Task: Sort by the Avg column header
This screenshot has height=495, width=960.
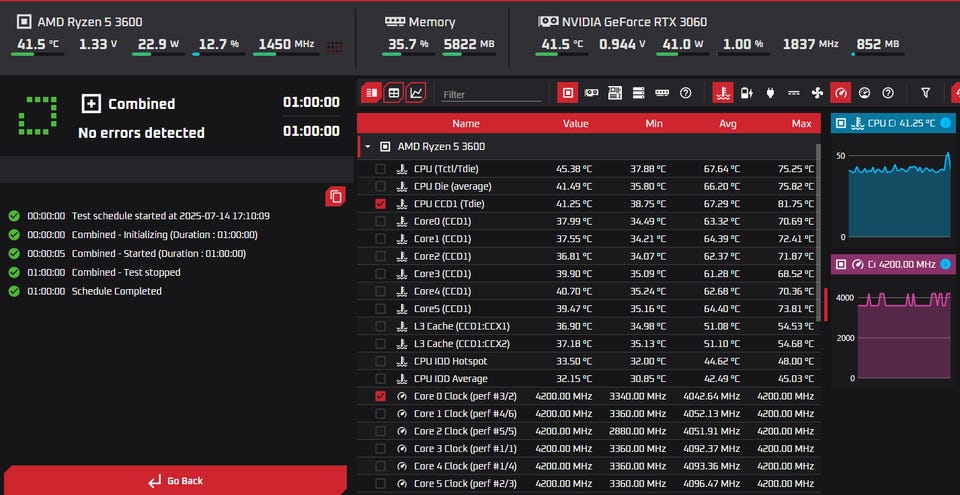Action: [x=729, y=123]
